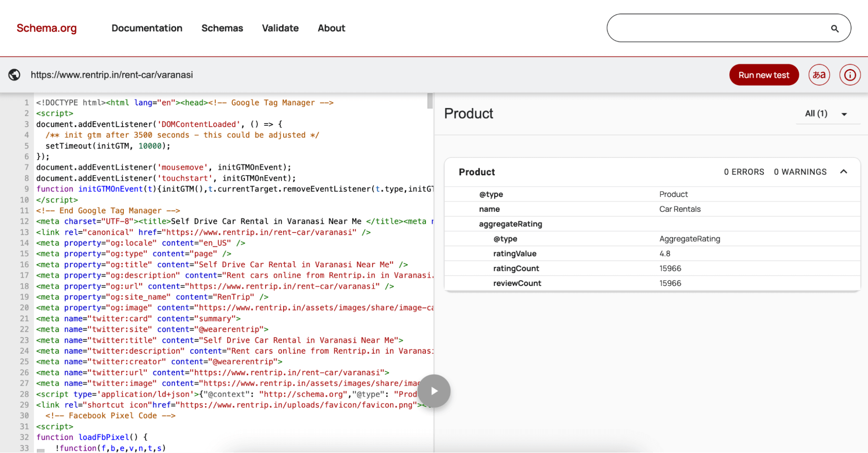Click line 14 og:locale meta tag
Screen dimensions: 868x453
coord(141,243)
